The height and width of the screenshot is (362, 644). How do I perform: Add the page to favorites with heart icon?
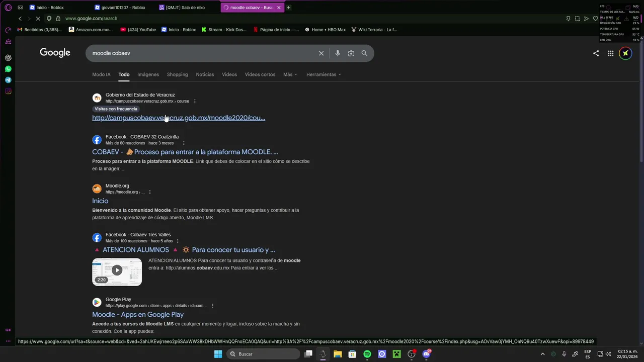pos(595,19)
